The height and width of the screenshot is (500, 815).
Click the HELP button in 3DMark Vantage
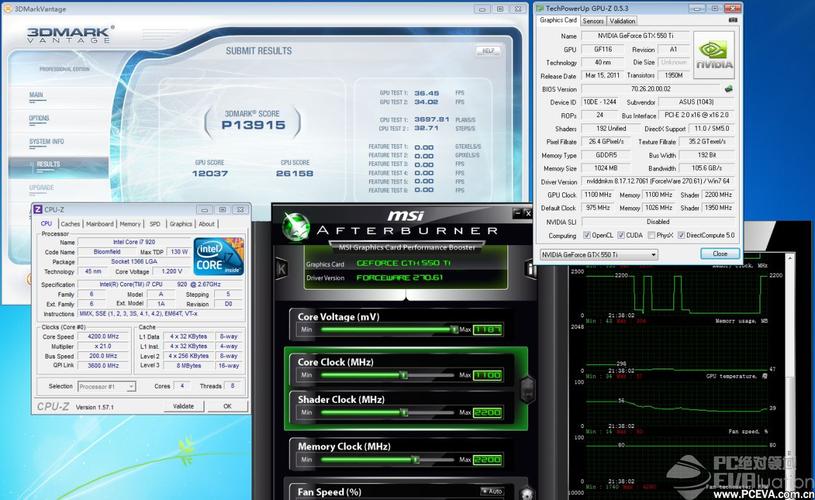coord(488,51)
